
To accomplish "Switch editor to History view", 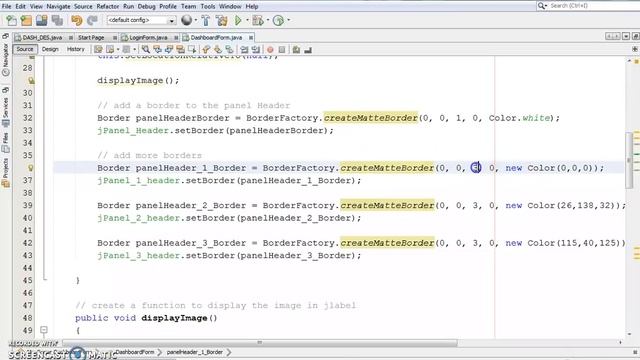I will (x=76, y=49).
